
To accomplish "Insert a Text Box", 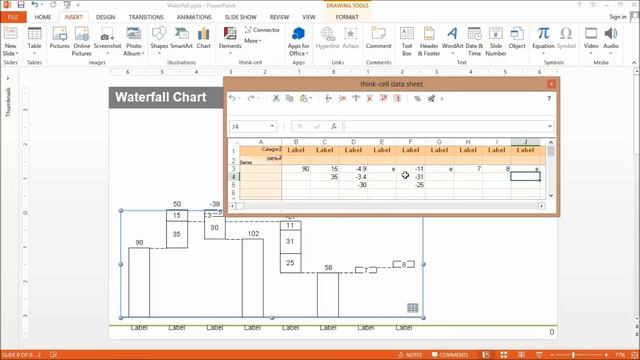I will pyautogui.click(x=407, y=41).
